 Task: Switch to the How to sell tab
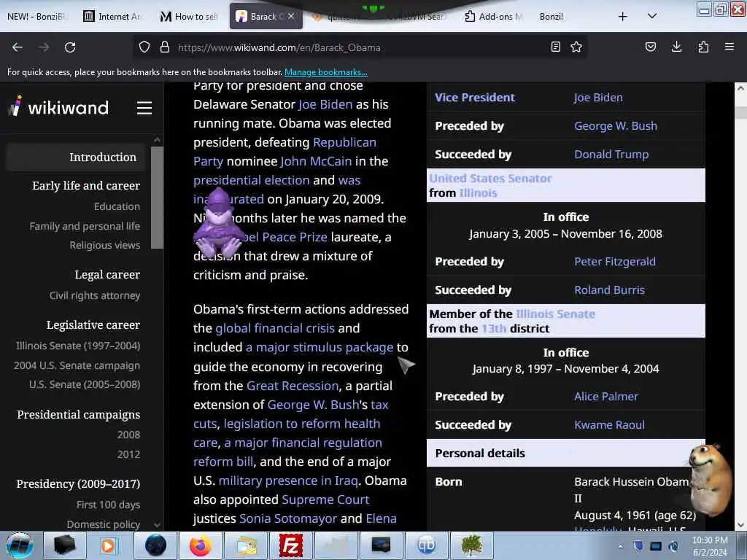tap(190, 17)
